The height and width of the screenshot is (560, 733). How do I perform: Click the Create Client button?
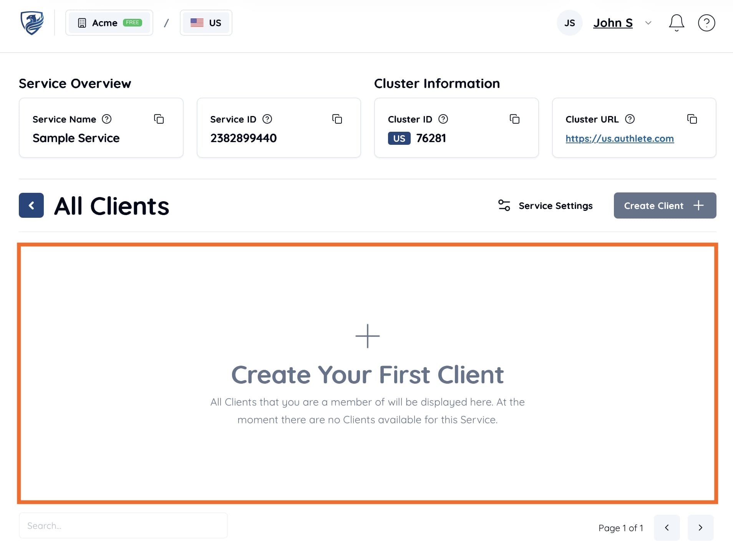pos(665,205)
